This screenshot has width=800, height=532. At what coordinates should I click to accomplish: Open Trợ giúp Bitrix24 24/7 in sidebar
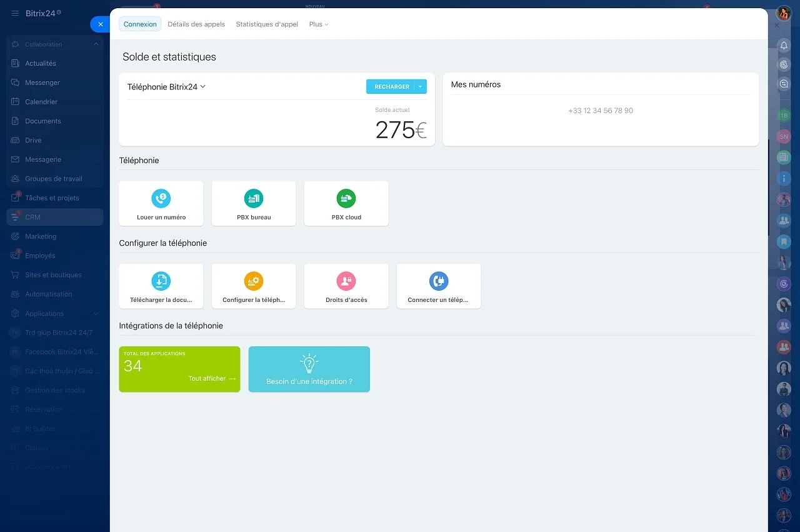(55, 333)
